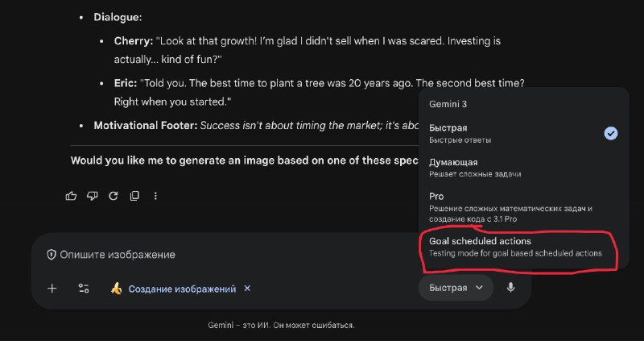This screenshot has width=644, height=341.
Task: Open the tools sliders icon
Action: [x=84, y=289]
